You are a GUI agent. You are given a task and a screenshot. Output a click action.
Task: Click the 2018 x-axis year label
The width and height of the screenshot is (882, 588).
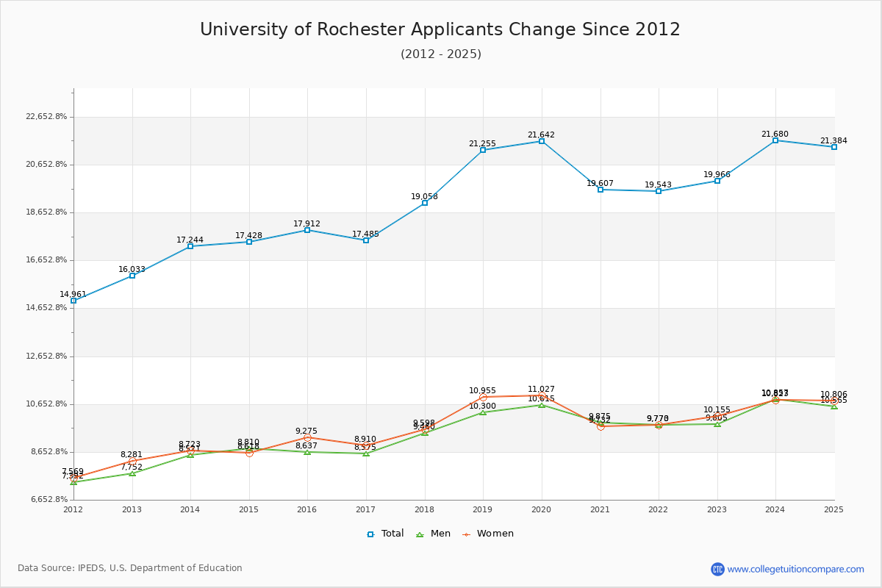423,508
